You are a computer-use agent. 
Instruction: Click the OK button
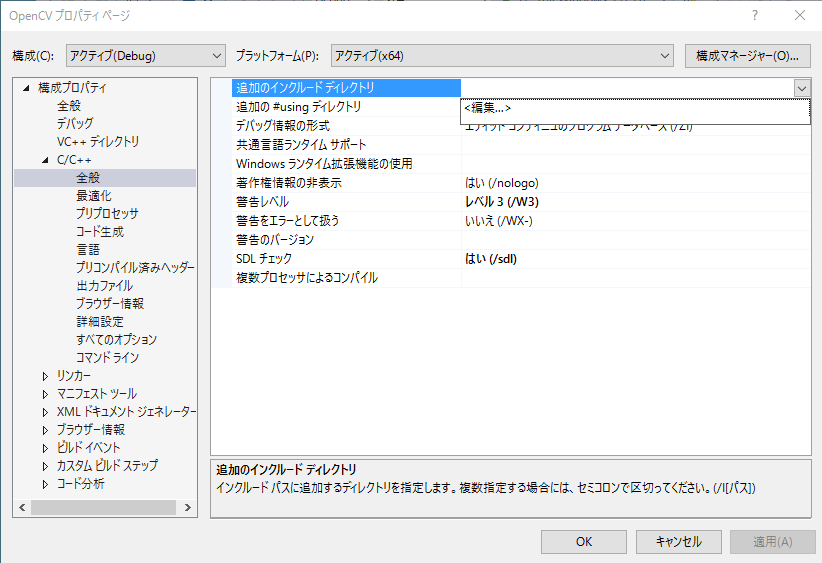[584, 541]
